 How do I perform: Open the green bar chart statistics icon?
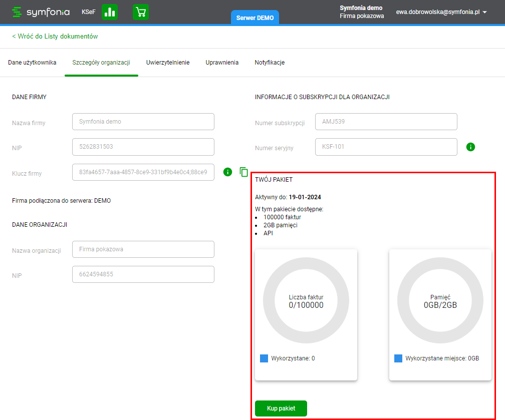pyautogui.click(x=110, y=12)
